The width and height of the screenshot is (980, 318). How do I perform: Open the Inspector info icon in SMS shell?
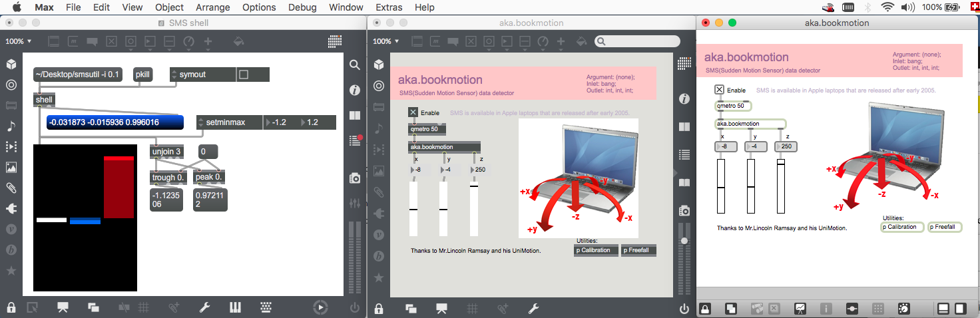(x=355, y=89)
